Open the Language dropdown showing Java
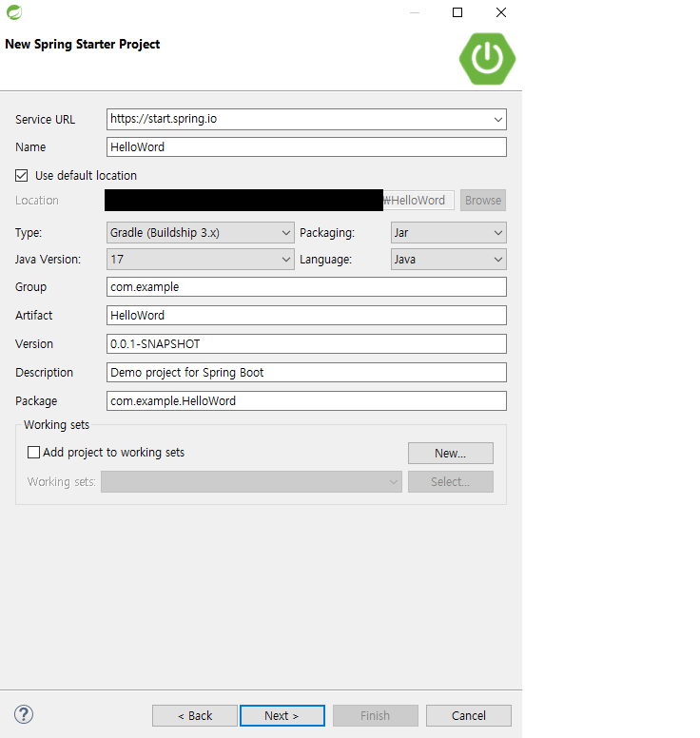Image resolution: width=700 pixels, height=738 pixels. 449,260
